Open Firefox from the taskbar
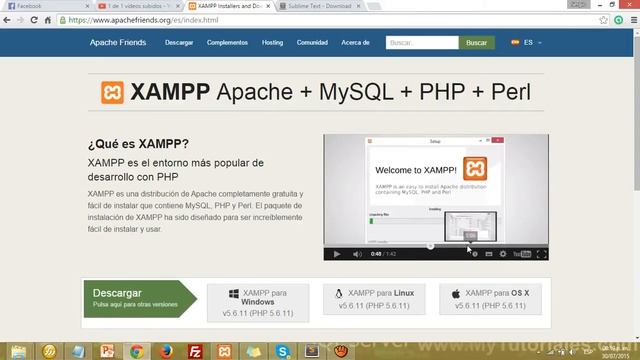The height and width of the screenshot is (360, 640). 166,351
